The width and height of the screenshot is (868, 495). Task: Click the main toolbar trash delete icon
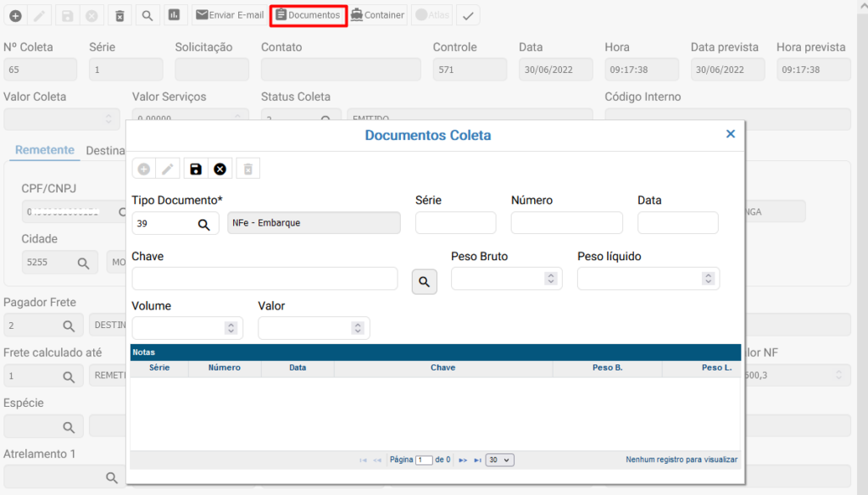coord(120,15)
